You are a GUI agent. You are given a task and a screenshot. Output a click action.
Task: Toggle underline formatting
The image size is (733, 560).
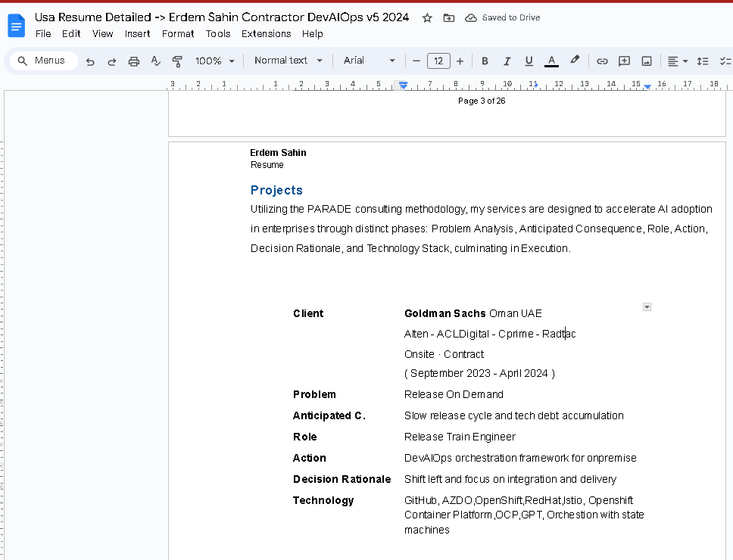[529, 61]
